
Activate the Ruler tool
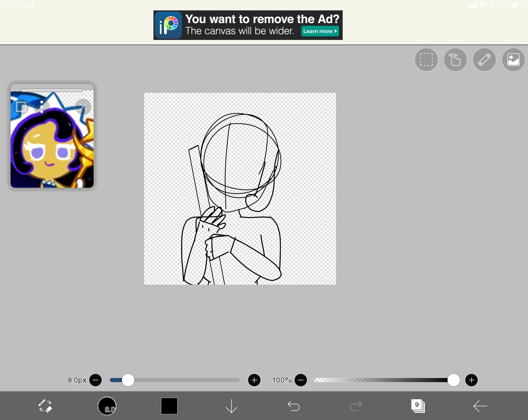pyautogui.click(x=484, y=60)
